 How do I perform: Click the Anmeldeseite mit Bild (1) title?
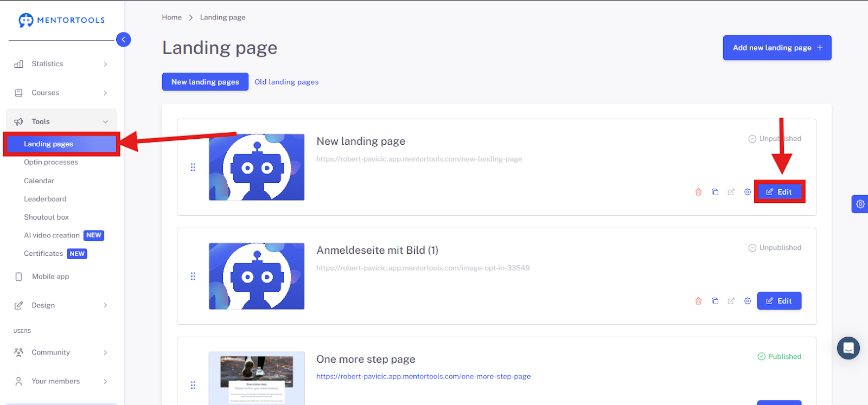[377, 250]
